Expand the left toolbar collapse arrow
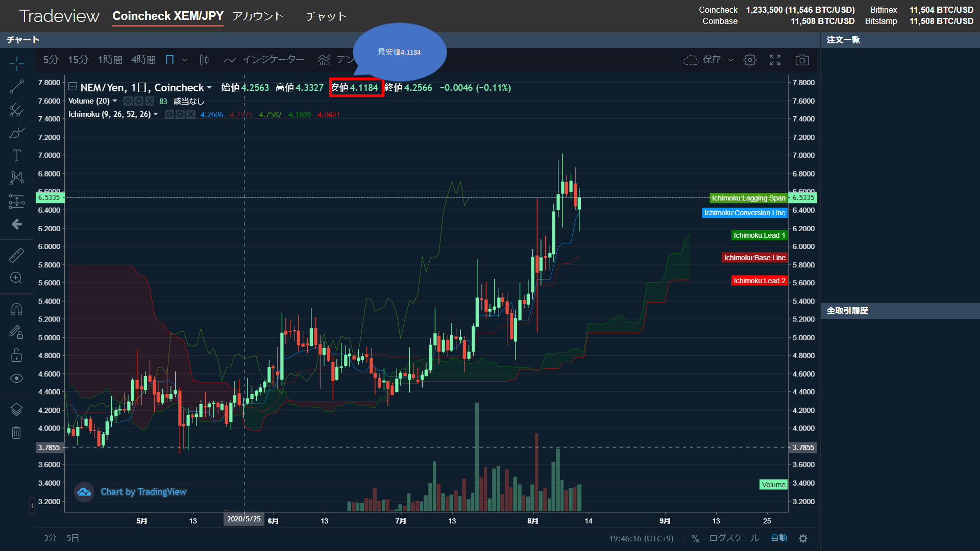 coord(32,506)
